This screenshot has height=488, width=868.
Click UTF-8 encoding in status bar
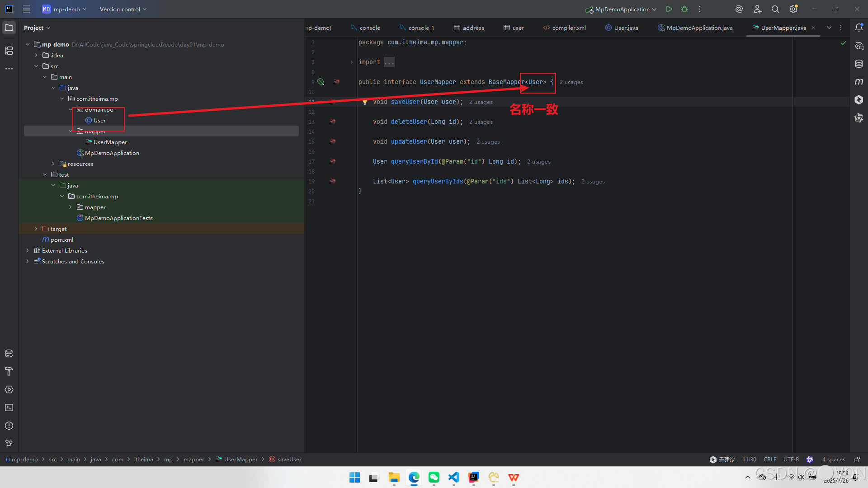point(791,460)
